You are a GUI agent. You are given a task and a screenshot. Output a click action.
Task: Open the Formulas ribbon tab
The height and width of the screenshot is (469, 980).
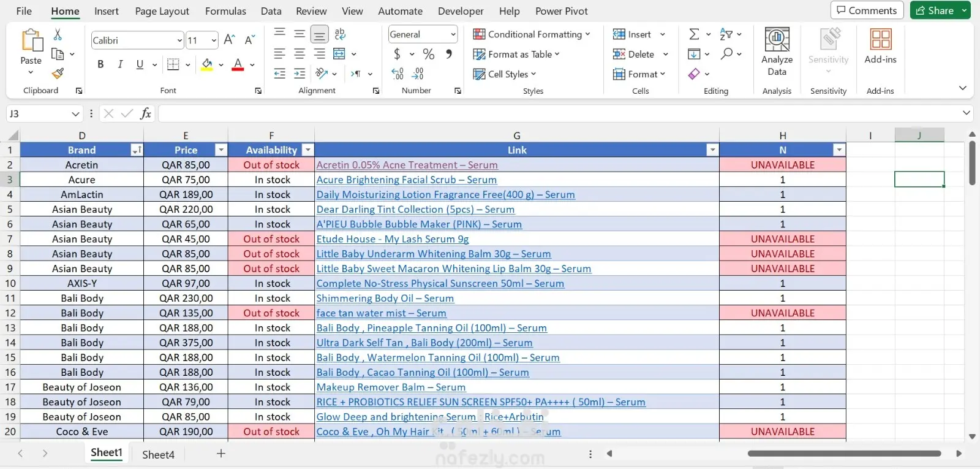(225, 11)
